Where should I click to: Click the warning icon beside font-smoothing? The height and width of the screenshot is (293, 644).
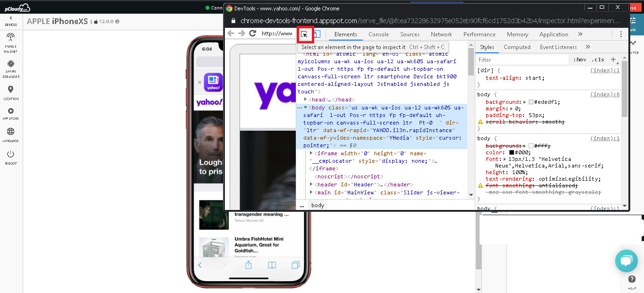481,185
